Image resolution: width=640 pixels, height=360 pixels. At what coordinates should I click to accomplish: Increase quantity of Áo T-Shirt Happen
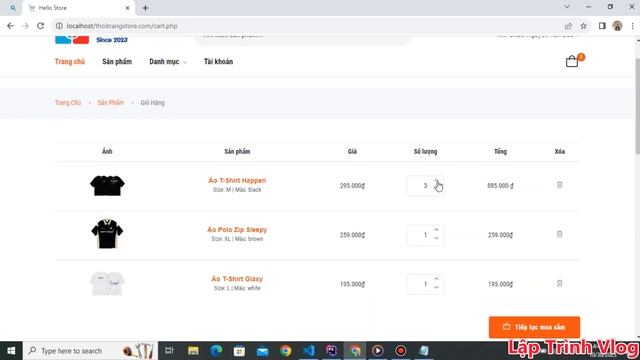click(436, 181)
